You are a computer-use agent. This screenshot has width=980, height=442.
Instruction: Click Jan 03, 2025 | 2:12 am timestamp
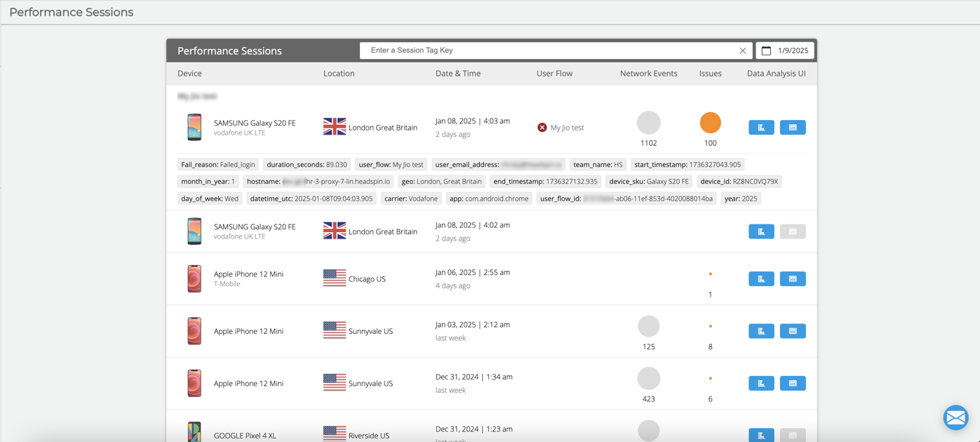473,325
